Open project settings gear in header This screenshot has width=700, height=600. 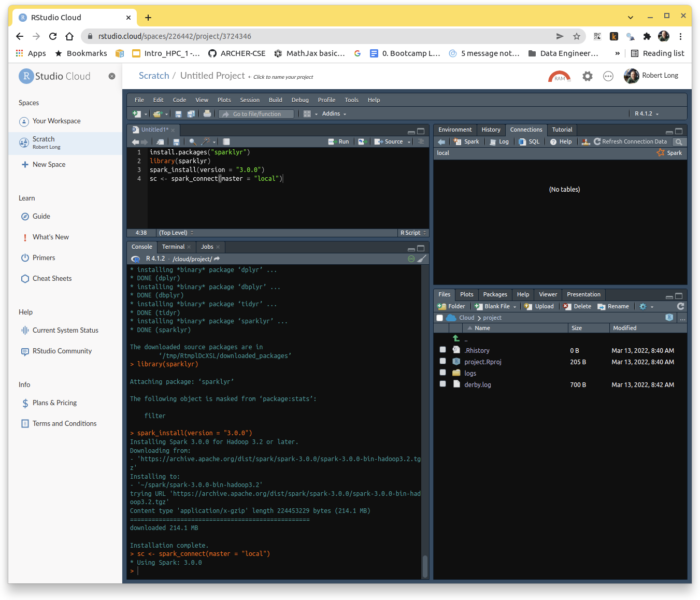click(x=587, y=77)
